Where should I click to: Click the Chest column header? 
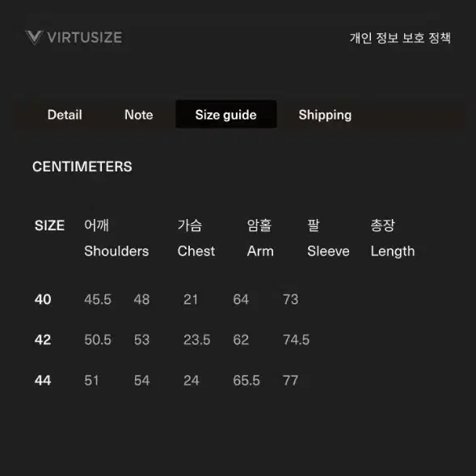[196, 251]
